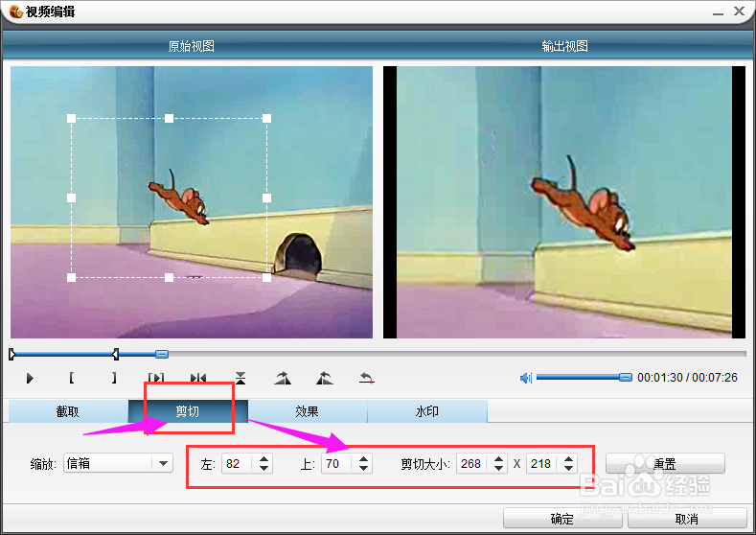Click the 上 value field 70

click(x=337, y=464)
